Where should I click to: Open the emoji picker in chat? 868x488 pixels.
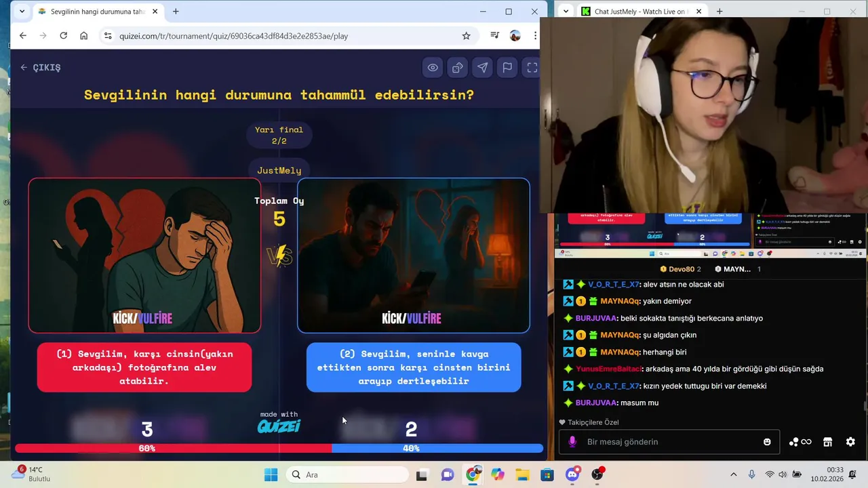[767, 442]
